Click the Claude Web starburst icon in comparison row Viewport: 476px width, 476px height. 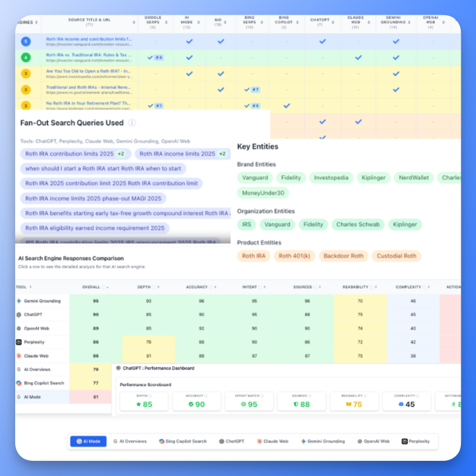(19, 356)
